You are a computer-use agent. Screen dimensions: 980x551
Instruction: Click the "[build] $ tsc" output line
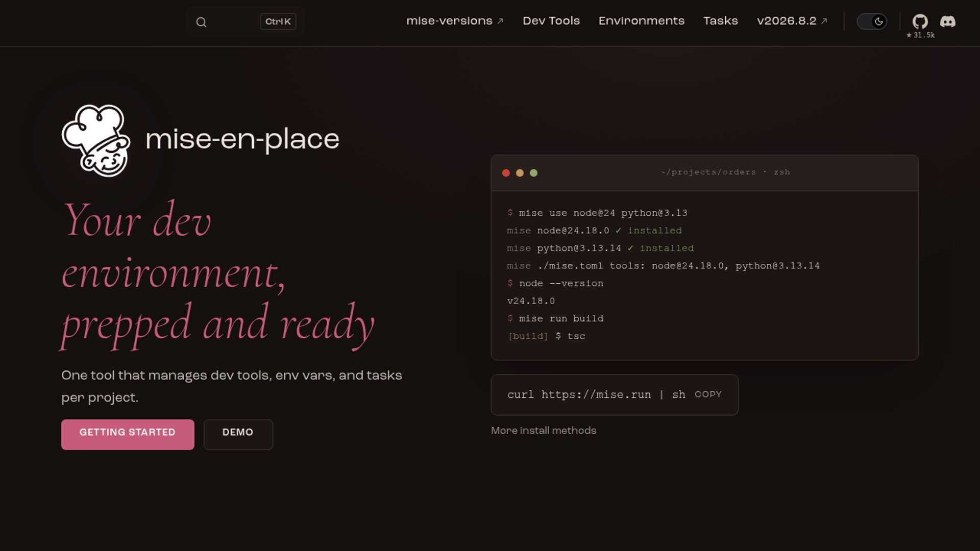(x=546, y=336)
